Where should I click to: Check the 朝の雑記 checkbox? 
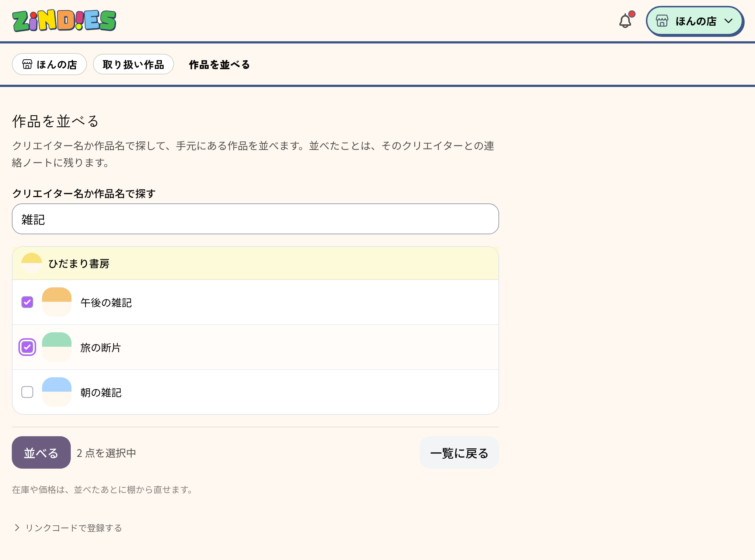(27, 392)
